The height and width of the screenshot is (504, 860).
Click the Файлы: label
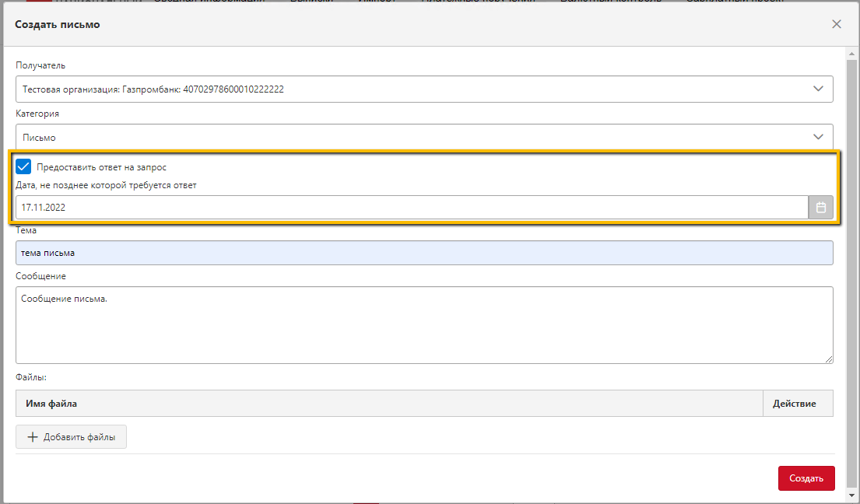31,377
